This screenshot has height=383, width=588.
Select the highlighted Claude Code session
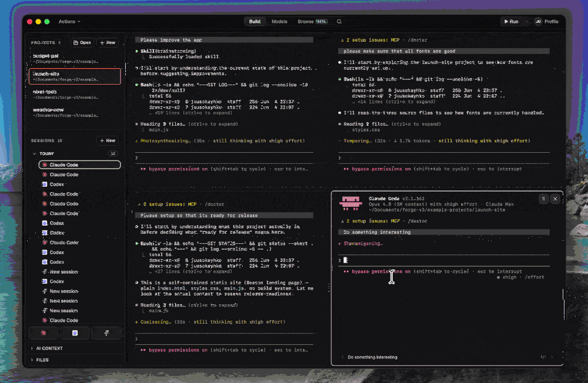click(x=79, y=164)
